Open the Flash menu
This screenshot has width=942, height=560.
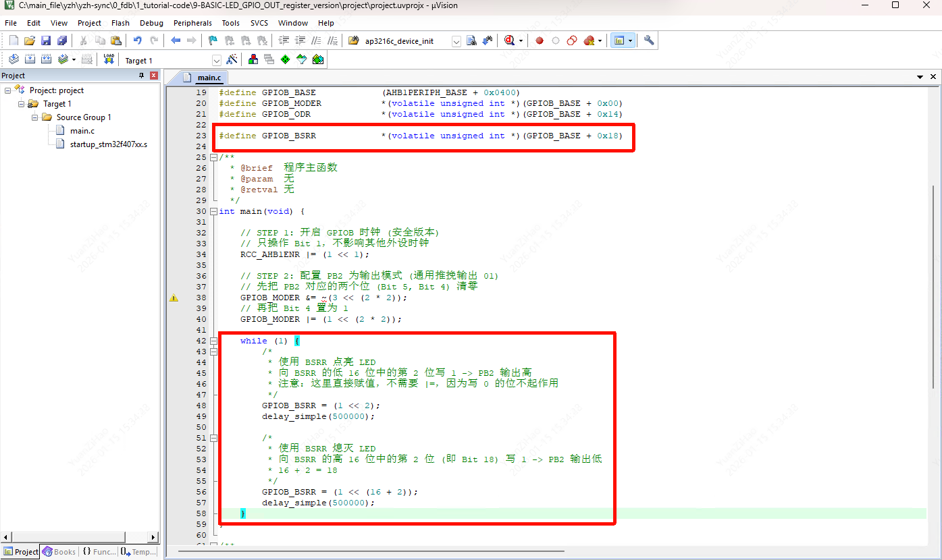coord(120,23)
